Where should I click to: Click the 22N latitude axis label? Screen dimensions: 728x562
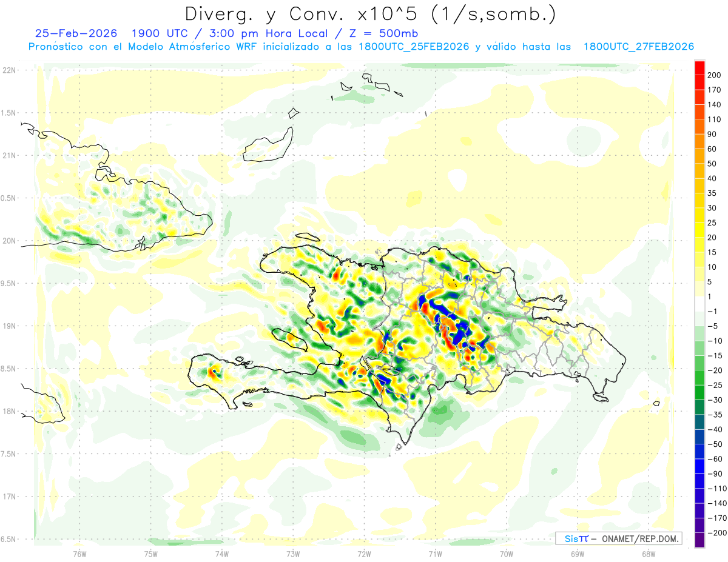coord(9,70)
